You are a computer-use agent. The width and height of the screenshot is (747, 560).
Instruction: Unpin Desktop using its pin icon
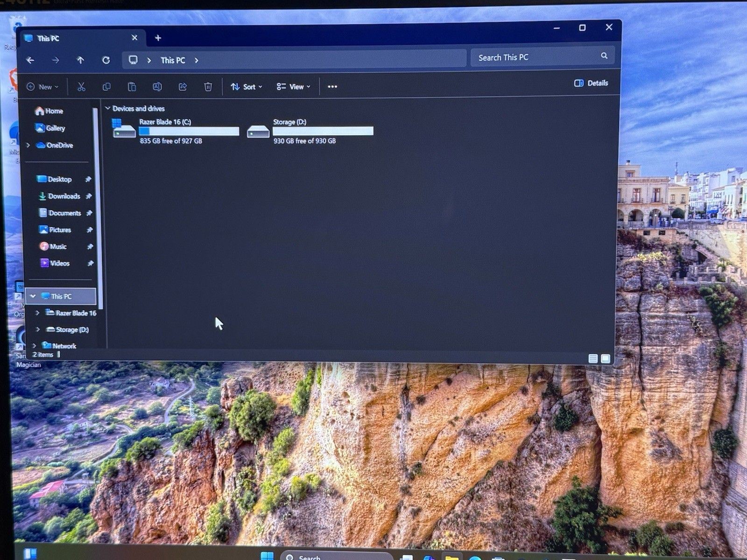click(88, 179)
